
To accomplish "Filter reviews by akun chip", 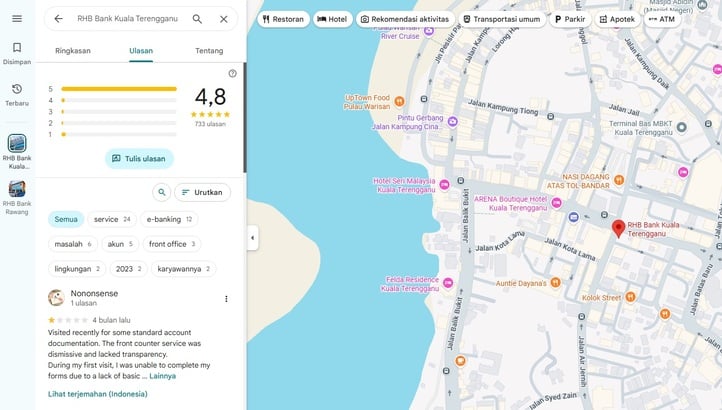I will [x=120, y=244].
